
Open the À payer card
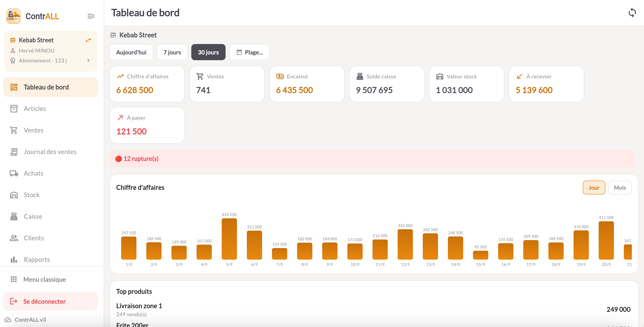147,125
